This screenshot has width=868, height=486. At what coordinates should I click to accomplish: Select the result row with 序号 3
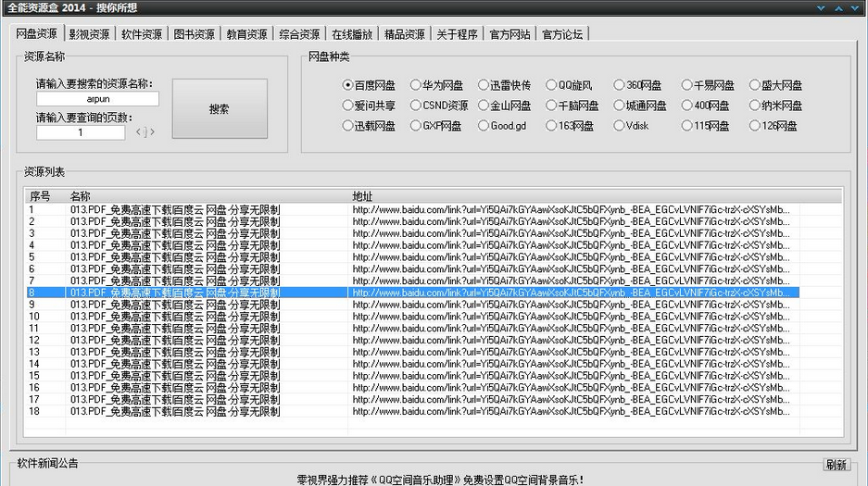(413, 233)
